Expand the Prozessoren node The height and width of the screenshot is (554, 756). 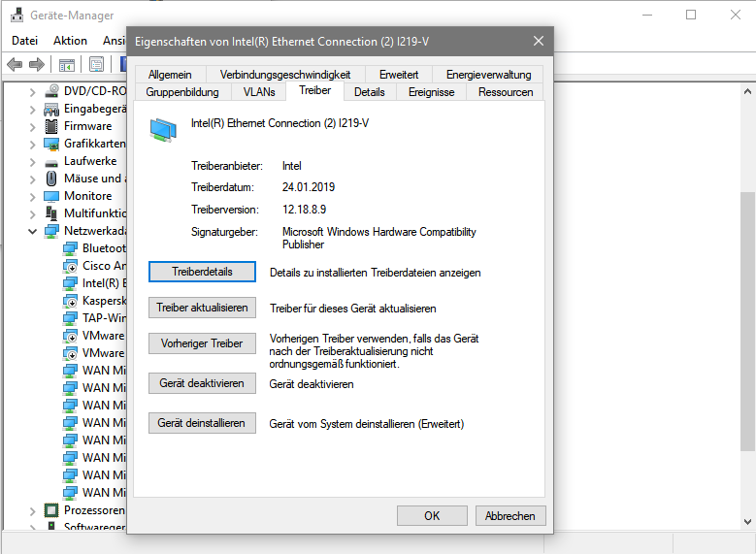32,510
